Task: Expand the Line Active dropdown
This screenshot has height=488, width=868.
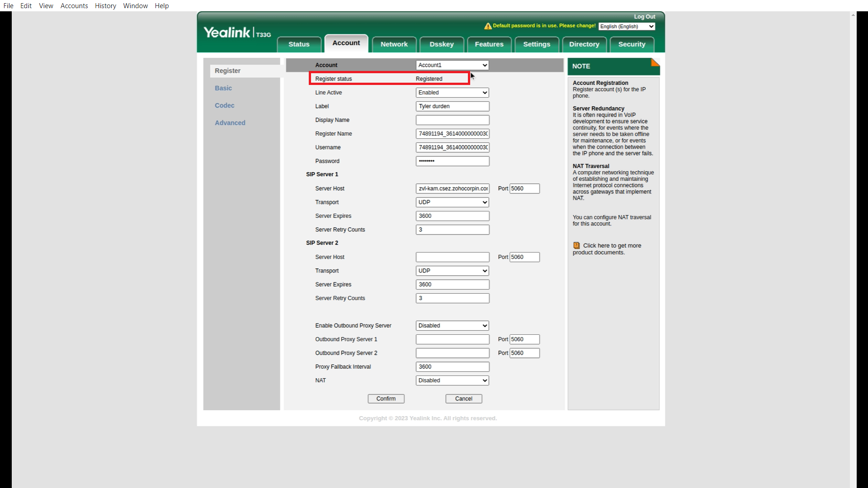Action: pyautogui.click(x=452, y=93)
